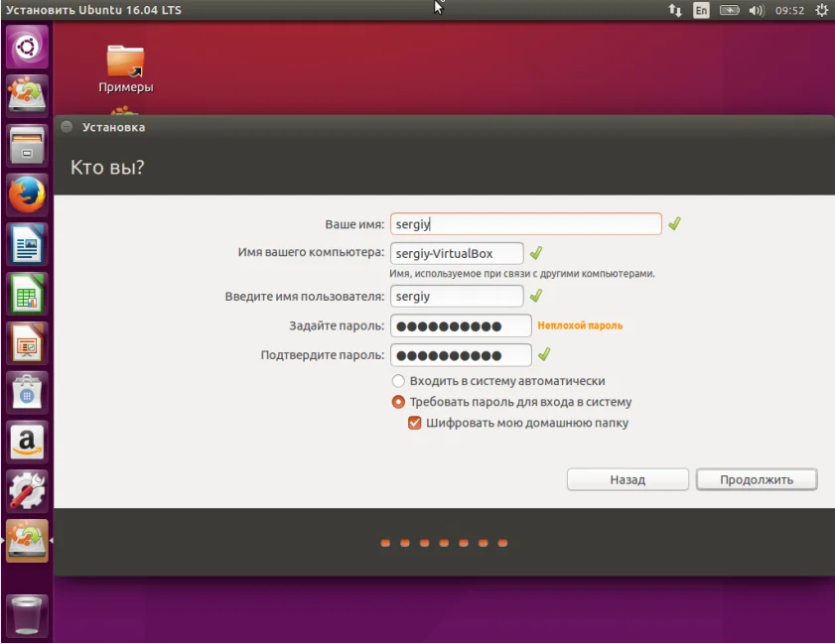Launch LibreOffice Impress from the dock
Screen dimensions: 835x644
pyautogui.click(x=27, y=343)
